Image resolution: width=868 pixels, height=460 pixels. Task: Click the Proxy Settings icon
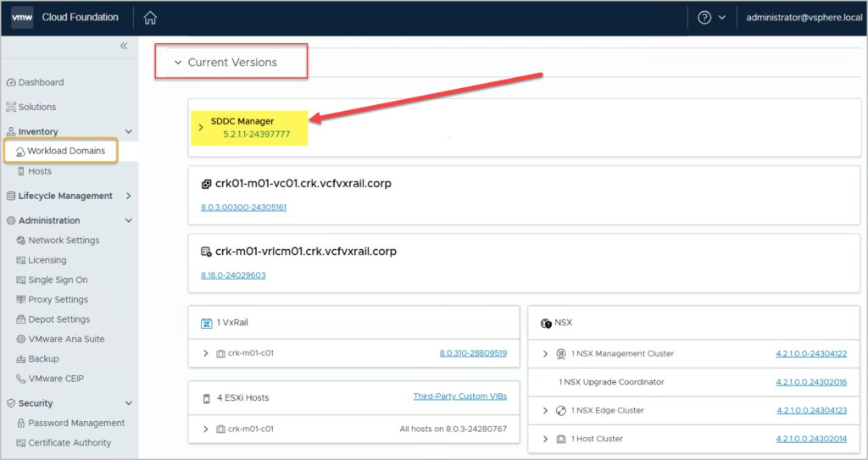pyautogui.click(x=21, y=300)
